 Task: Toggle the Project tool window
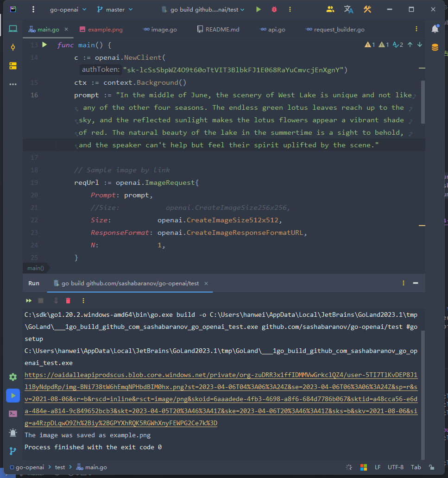coord(13,29)
